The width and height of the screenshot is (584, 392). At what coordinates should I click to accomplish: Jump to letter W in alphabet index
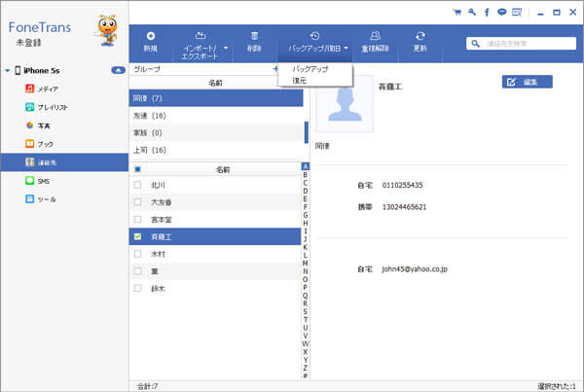305,343
